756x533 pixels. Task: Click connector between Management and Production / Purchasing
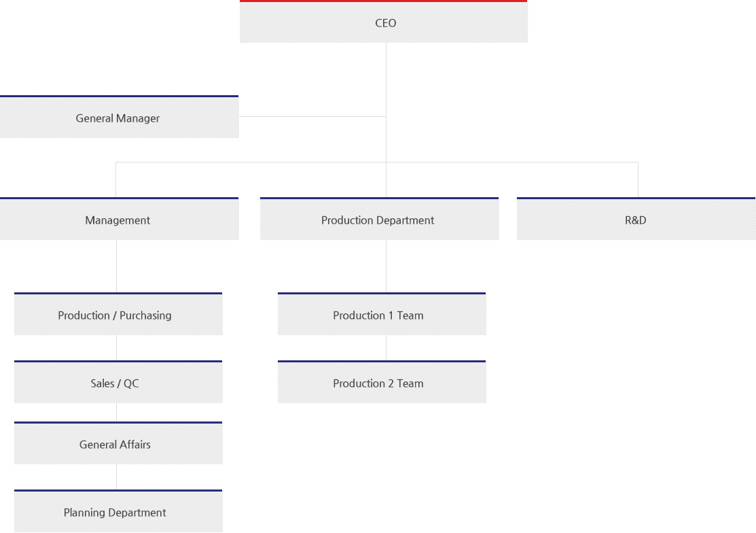[116, 266]
